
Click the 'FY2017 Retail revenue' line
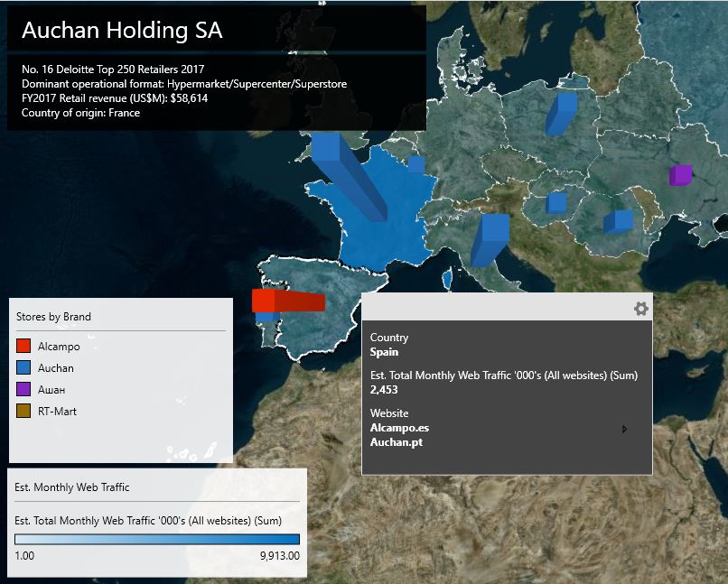[x=115, y=98]
